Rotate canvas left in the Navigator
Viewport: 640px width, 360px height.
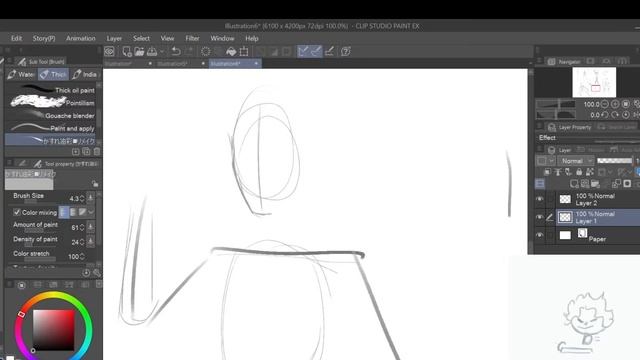pyautogui.click(x=605, y=115)
